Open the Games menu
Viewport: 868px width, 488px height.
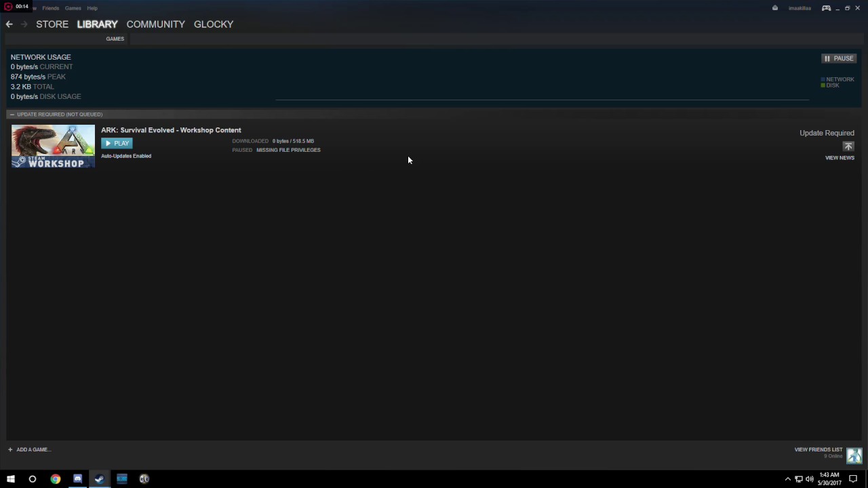pos(73,8)
